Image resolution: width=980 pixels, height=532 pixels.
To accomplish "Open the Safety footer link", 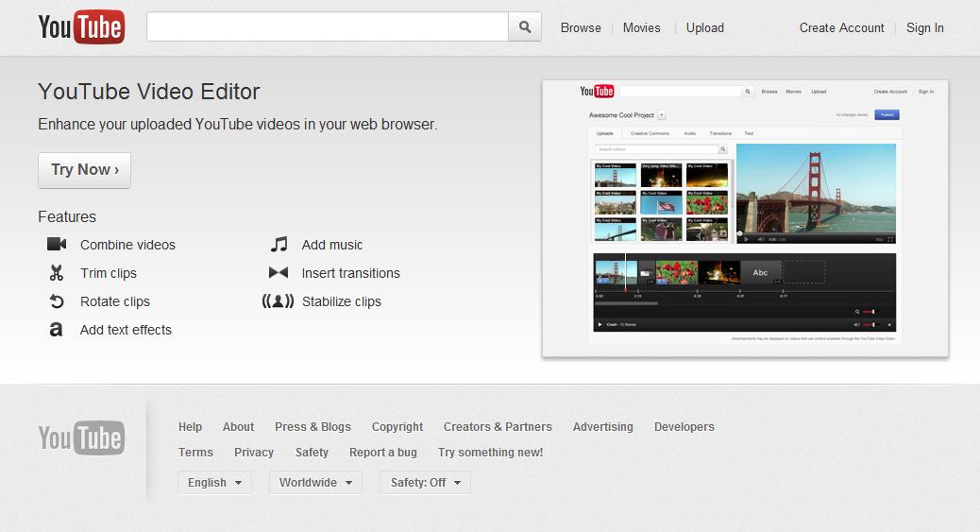I will 312,453.
